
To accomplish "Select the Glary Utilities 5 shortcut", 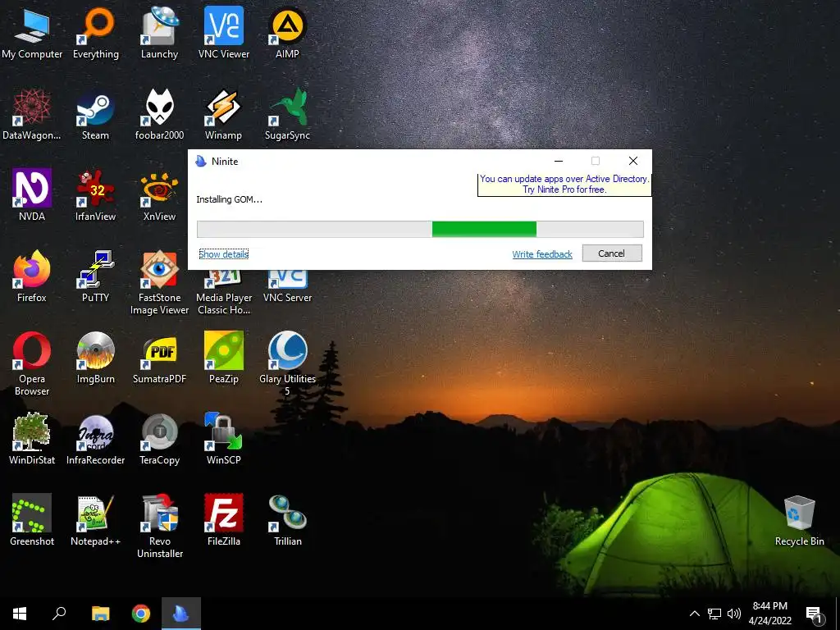I will pyautogui.click(x=287, y=364).
